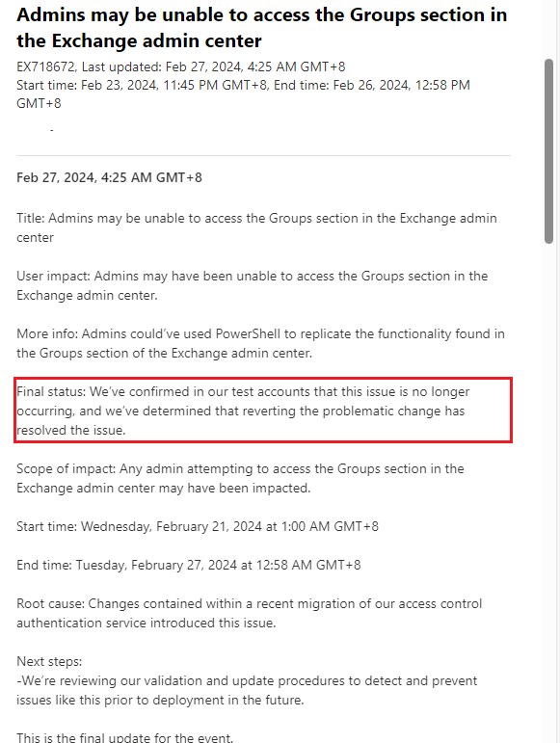
Task: Click the 'Next steps:' label
Action: (49, 661)
